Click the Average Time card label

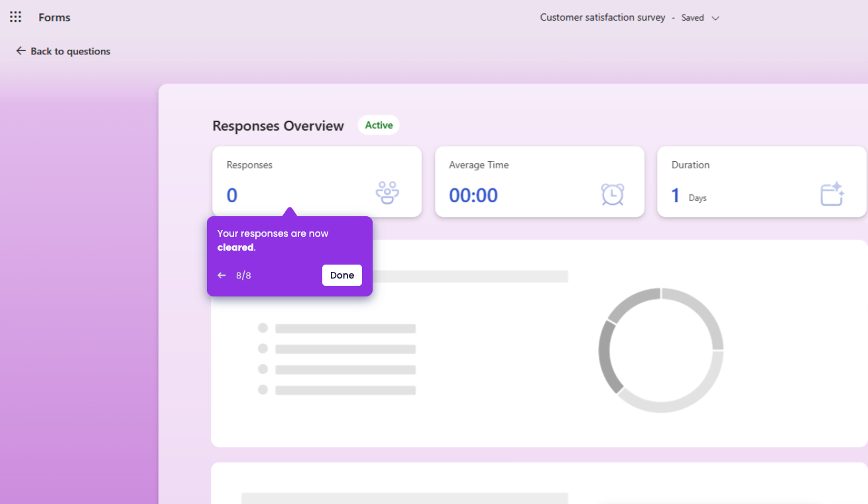click(x=479, y=165)
